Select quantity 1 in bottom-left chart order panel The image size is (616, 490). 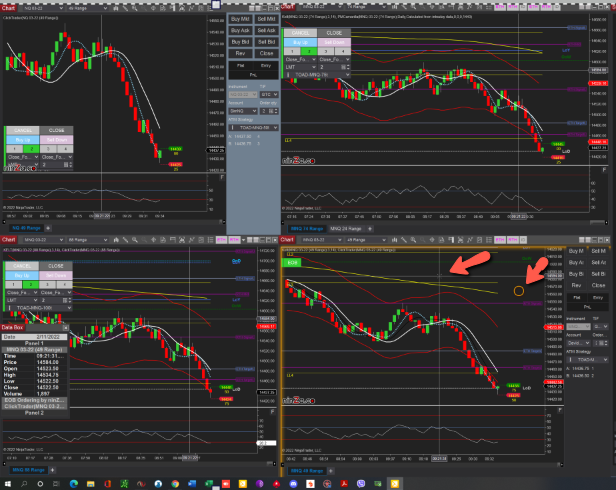[x=14, y=284]
